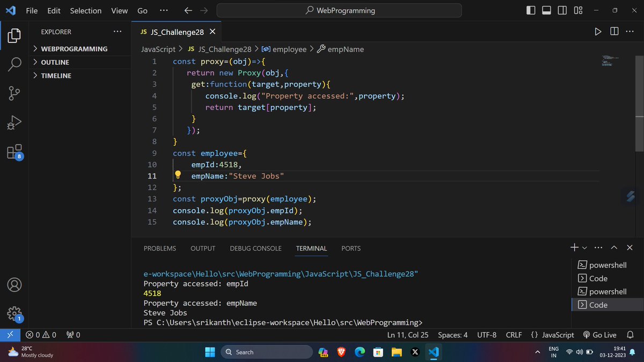Maximize the panel with up chevron
Viewport: 644px width, 362px height.
coord(614,247)
